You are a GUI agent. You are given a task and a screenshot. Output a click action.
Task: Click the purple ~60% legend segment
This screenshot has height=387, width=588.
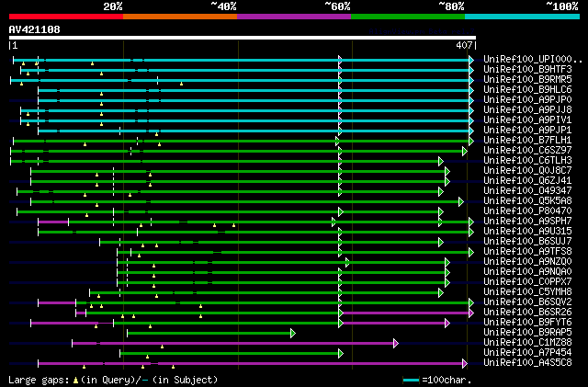coord(294,17)
